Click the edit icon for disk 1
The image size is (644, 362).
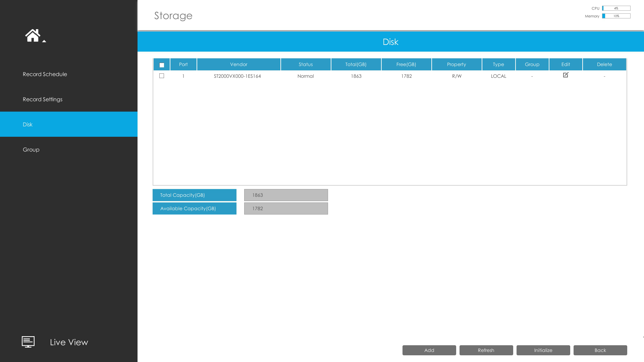coord(566,75)
